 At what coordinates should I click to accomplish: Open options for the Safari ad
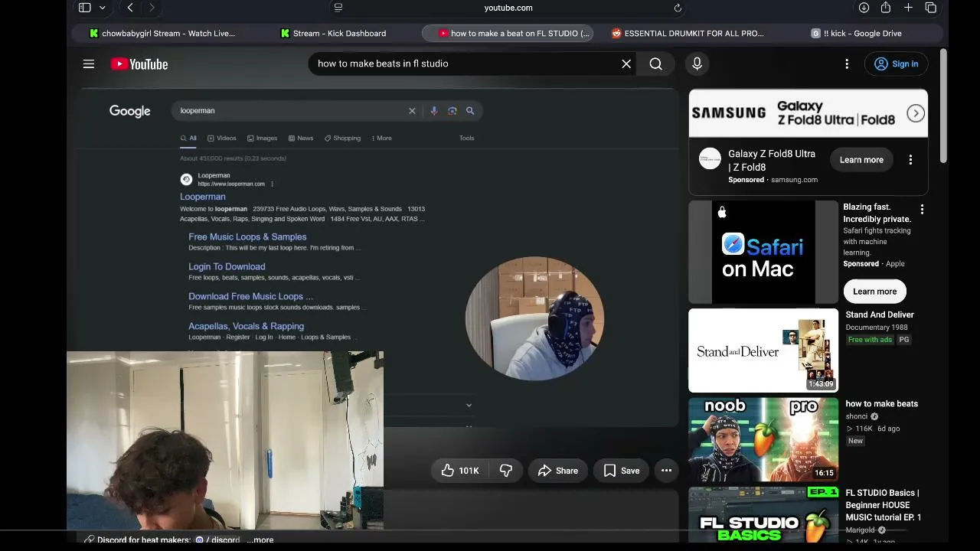pyautogui.click(x=922, y=209)
